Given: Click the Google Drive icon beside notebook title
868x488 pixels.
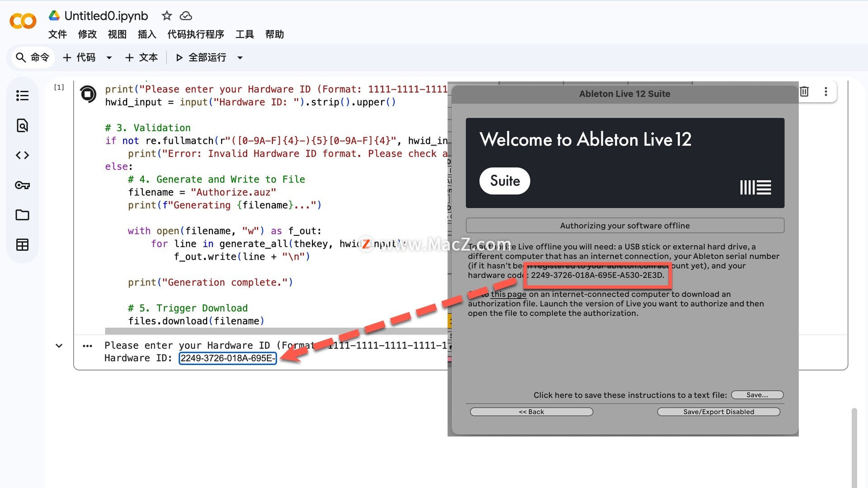Looking at the screenshot, I should point(54,16).
